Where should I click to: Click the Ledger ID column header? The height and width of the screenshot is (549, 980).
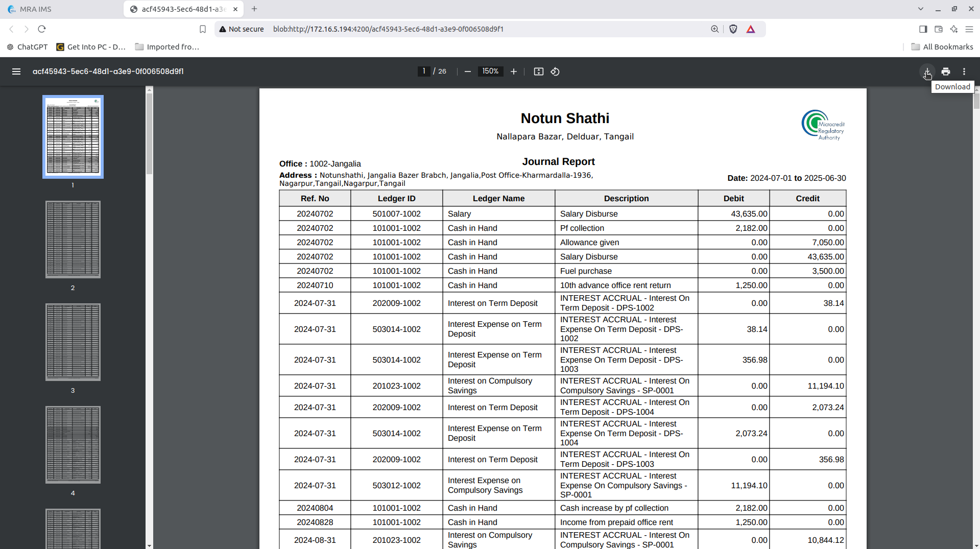point(396,198)
